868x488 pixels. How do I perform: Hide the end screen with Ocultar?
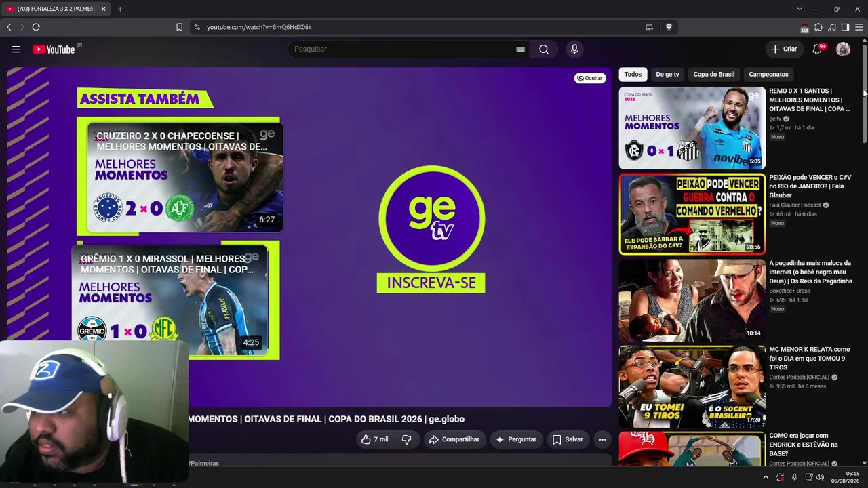point(590,78)
